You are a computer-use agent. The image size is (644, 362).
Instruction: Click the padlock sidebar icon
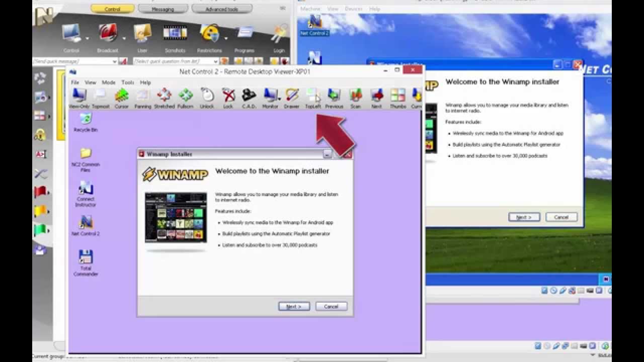(x=40, y=135)
